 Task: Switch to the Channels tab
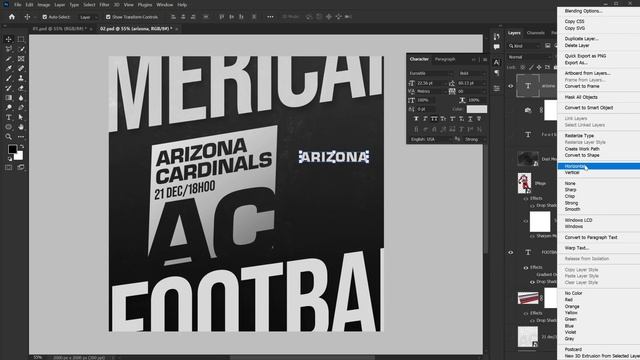tap(536, 33)
